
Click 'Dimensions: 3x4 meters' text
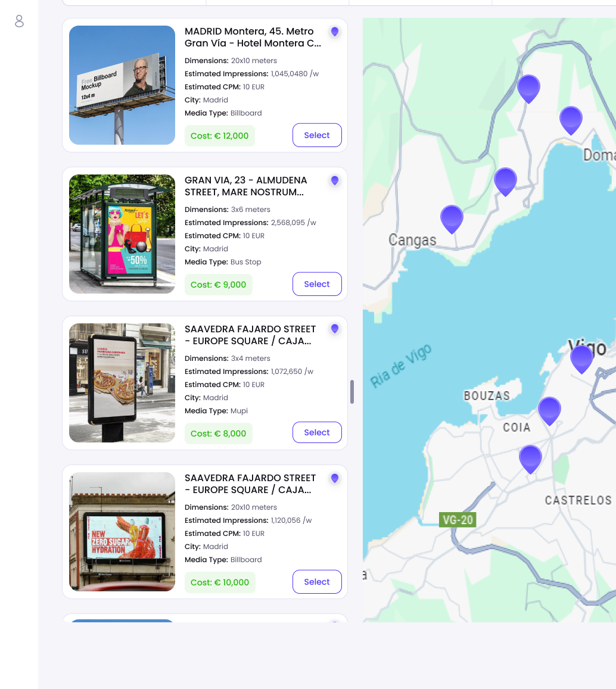click(228, 358)
